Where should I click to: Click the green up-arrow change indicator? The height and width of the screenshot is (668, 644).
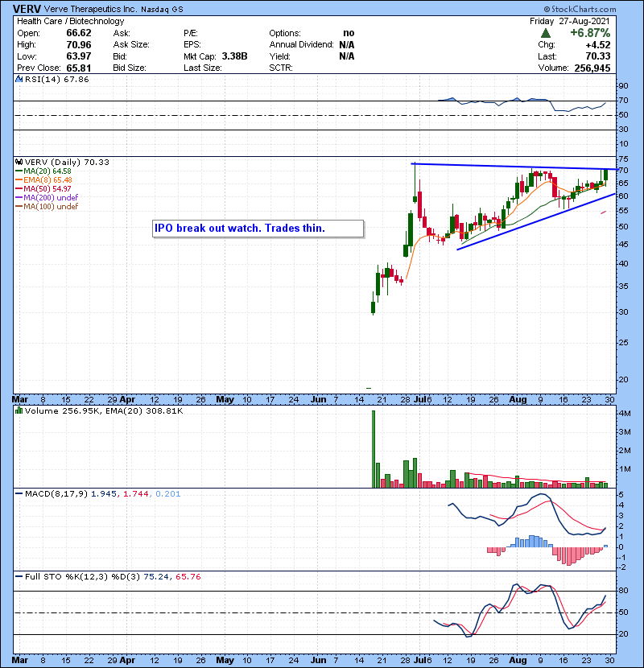547,34
